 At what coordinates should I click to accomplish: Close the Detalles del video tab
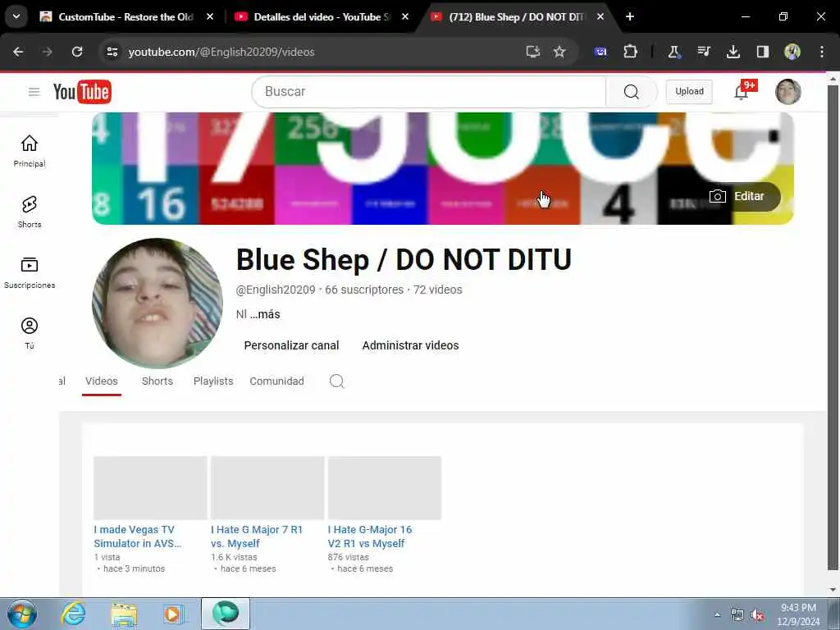pyautogui.click(x=405, y=16)
